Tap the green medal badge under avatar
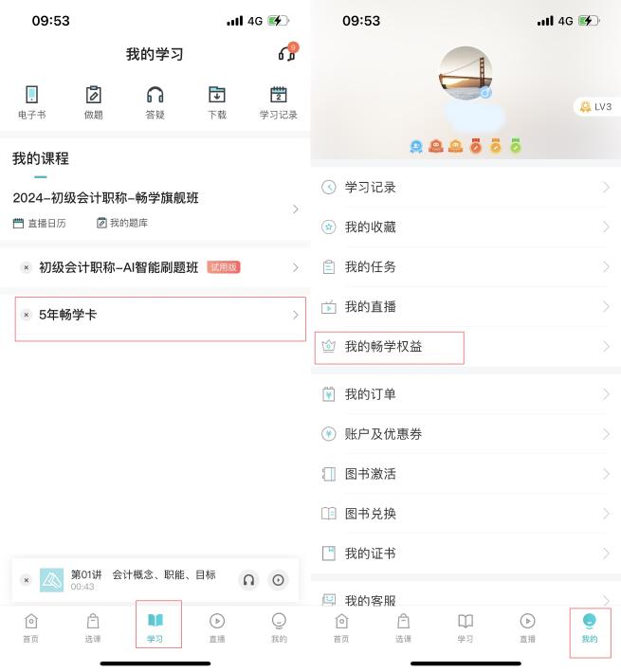The width and height of the screenshot is (621, 672). pos(516,146)
